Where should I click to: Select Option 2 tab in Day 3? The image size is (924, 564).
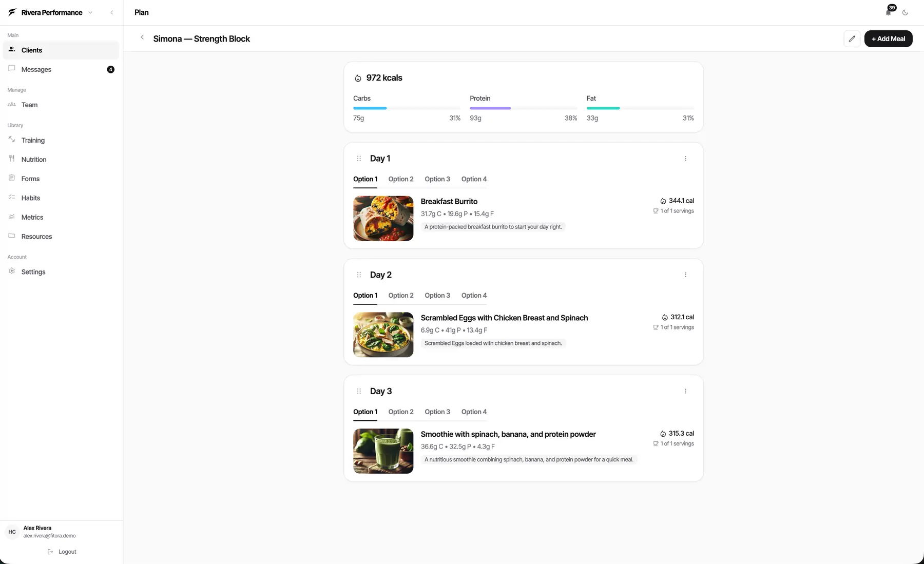point(401,412)
